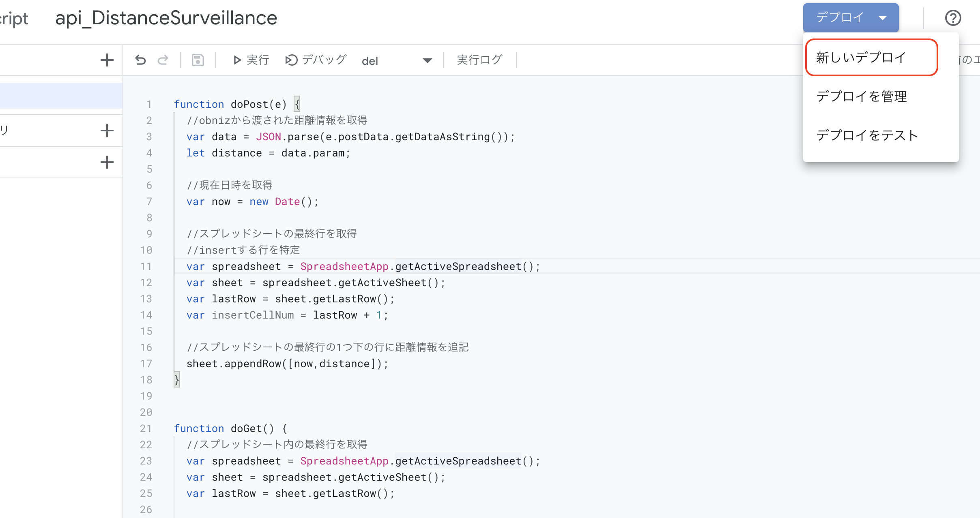The width and height of the screenshot is (980, 518).
Task: Open help via question mark icon
Action: 953,18
